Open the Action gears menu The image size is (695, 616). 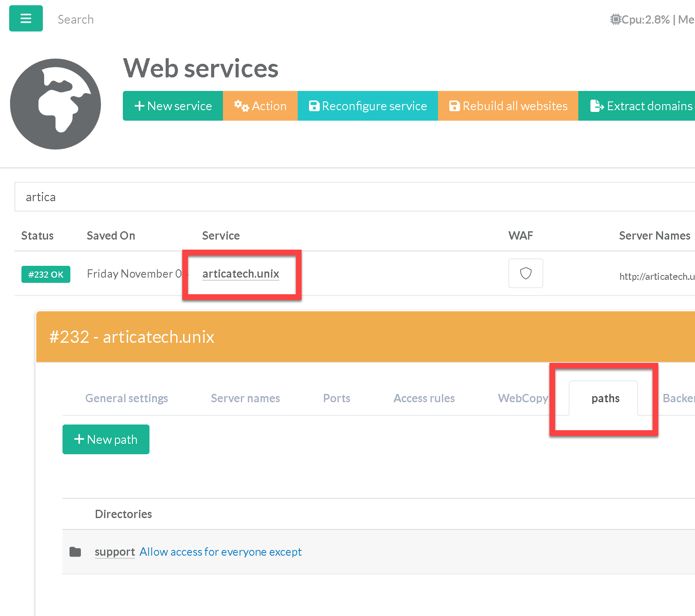[x=260, y=106]
